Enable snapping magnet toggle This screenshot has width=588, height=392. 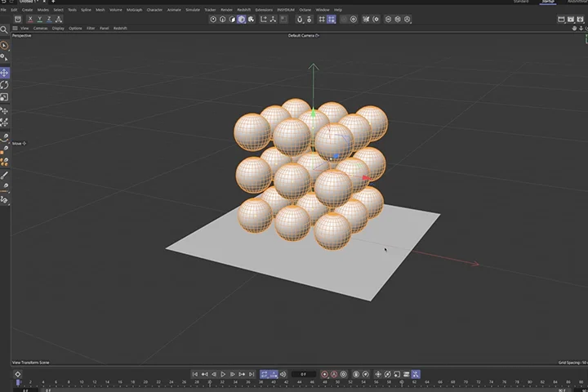300,19
